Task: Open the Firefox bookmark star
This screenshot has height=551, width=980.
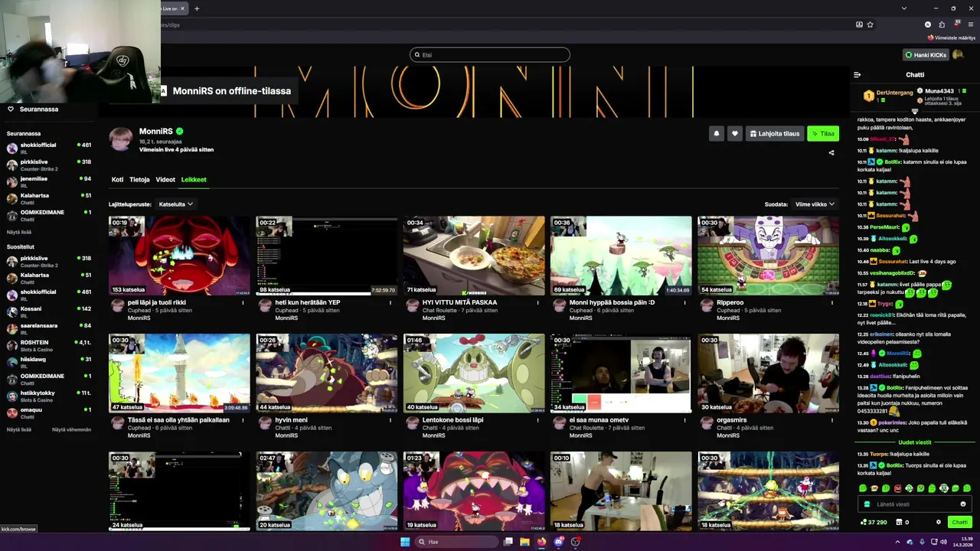Action: tap(871, 24)
